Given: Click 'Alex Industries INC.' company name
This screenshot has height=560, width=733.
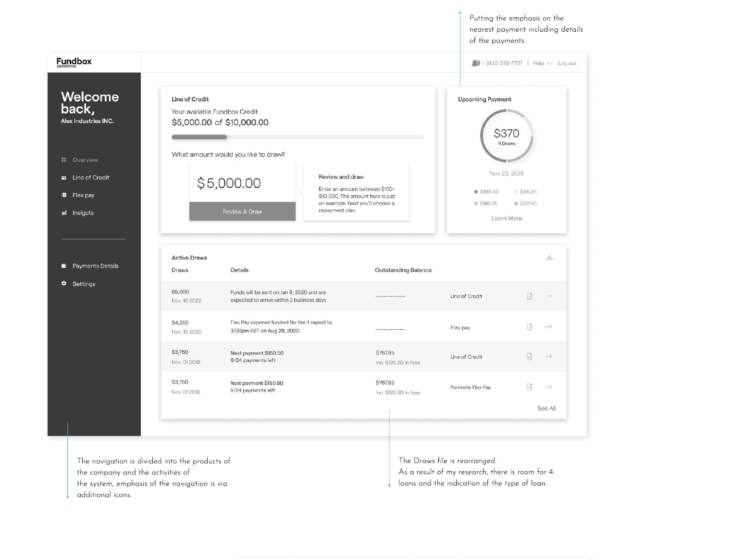Looking at the screenshot, I should click(x=87, y=121).
